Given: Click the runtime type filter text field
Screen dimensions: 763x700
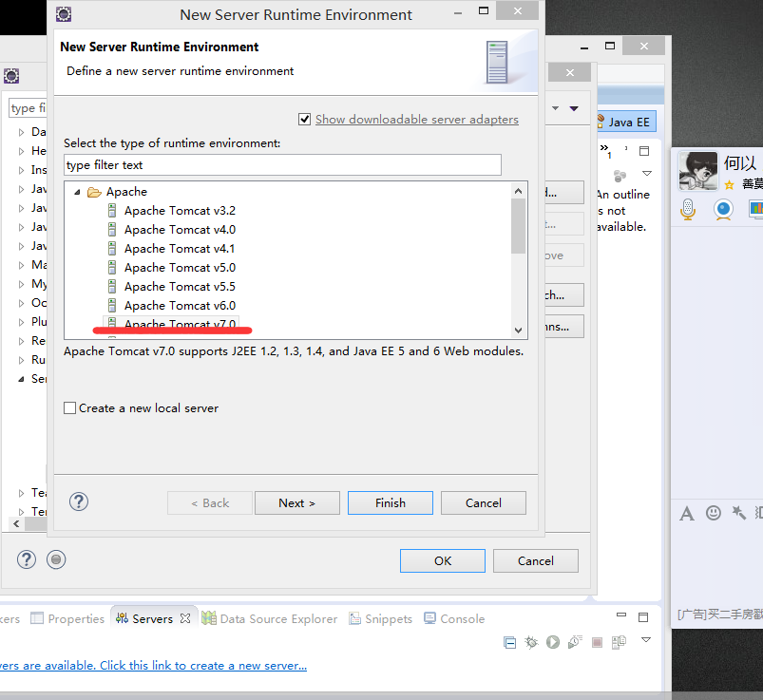Looking at the screenshot, I should coord(282,165).
